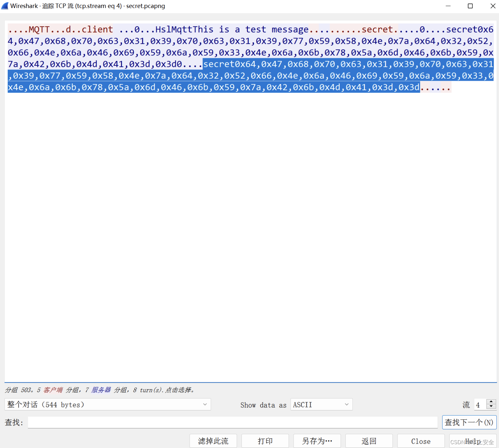The height and width of the screenshot is (448, 499).
Task: Increase the stream number with up arrow
Action: [x=491, y=402]
